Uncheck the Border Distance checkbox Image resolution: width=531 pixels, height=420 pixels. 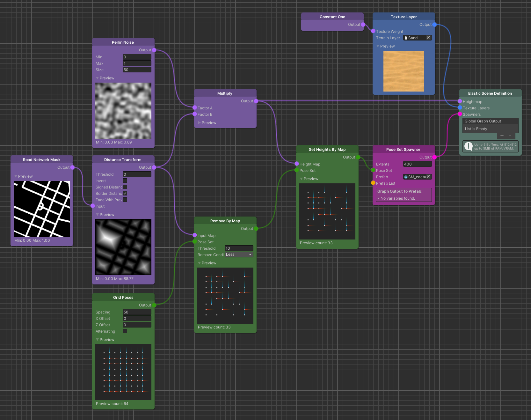tap(125, 193)
